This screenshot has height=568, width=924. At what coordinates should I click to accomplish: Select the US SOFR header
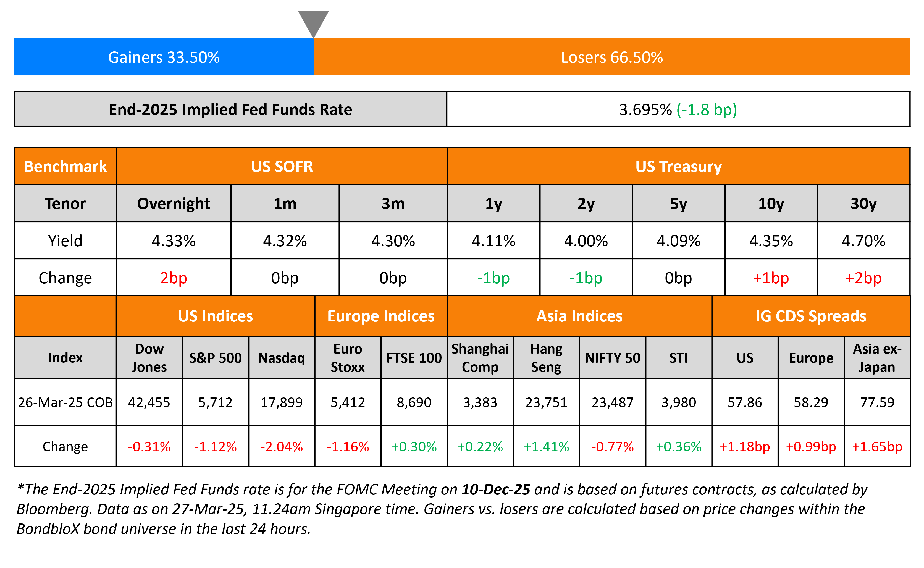click(282, 166)
